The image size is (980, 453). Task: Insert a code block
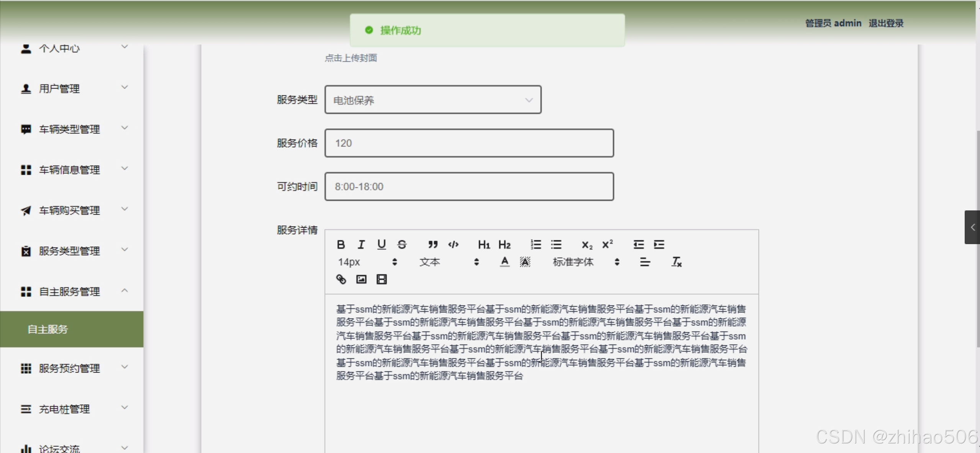(x=453, y=245)
